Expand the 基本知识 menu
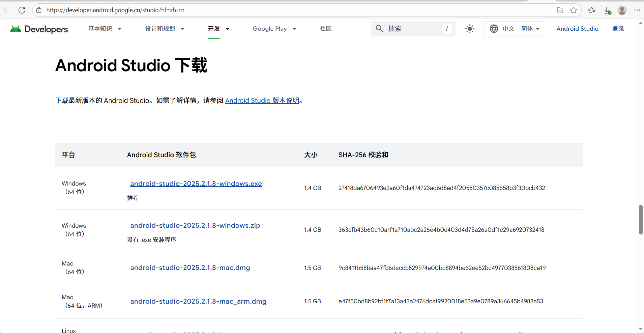The image size is (644, 333). coord(120,29)
